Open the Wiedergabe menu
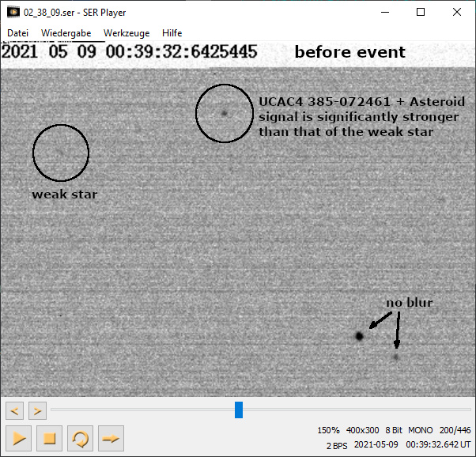The width and height of the screenshot is (476, 457). click(x=66, y=33)
